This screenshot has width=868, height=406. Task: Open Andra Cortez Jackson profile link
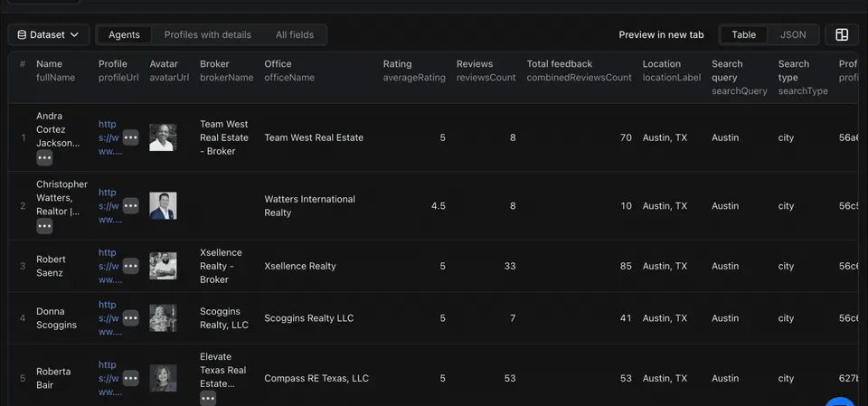(x=110, y=137)
